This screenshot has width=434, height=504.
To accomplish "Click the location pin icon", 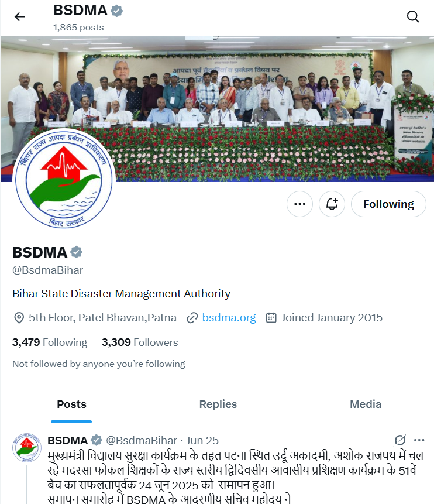I will click(x=19, y=318).
